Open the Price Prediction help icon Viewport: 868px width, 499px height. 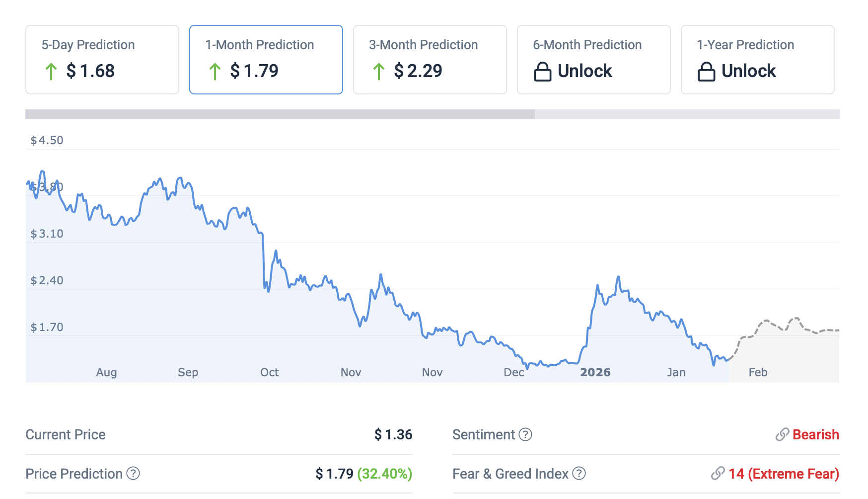coord(133,473)
